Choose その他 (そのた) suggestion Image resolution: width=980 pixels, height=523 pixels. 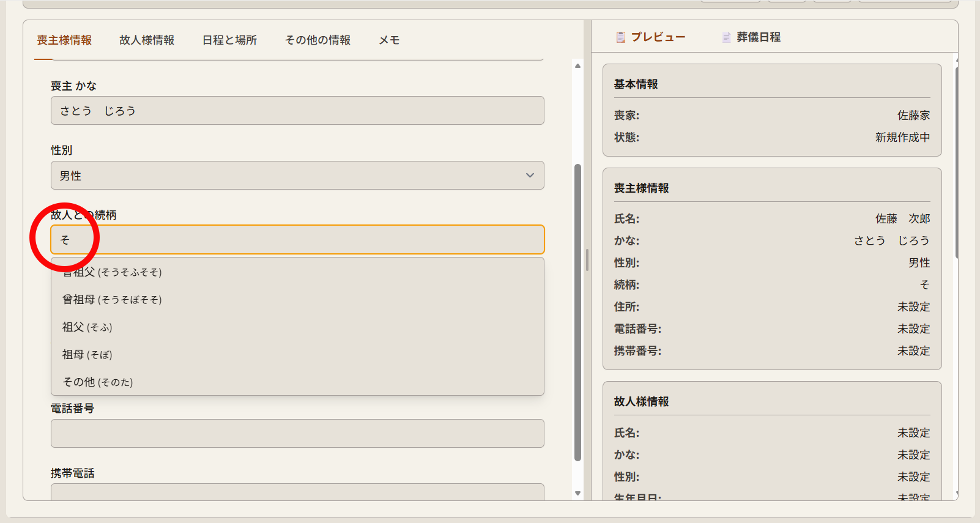click(98, 382)
